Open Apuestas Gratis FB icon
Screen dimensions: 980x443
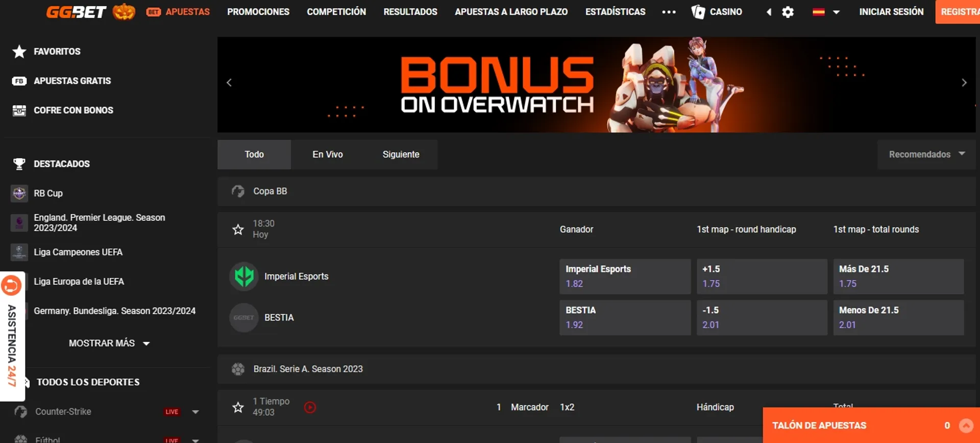(x=19, y=81)
